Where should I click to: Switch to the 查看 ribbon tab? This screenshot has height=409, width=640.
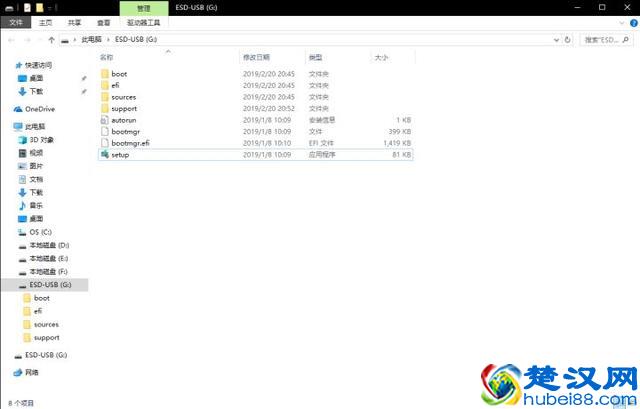(103, 21)
